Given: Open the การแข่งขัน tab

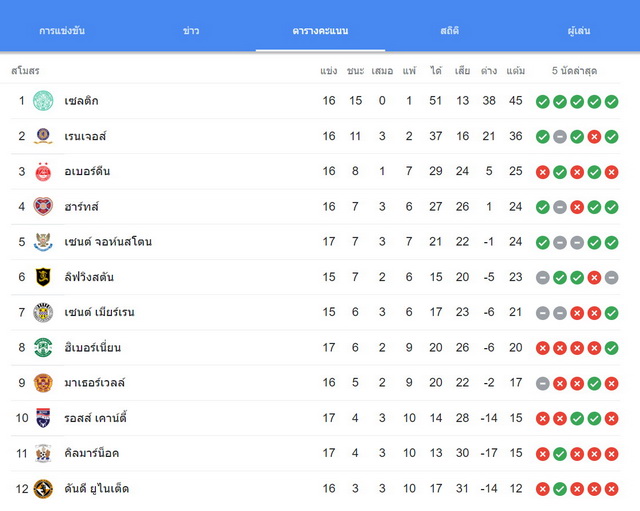Looking at the screenshot, I should click(62, 31).
